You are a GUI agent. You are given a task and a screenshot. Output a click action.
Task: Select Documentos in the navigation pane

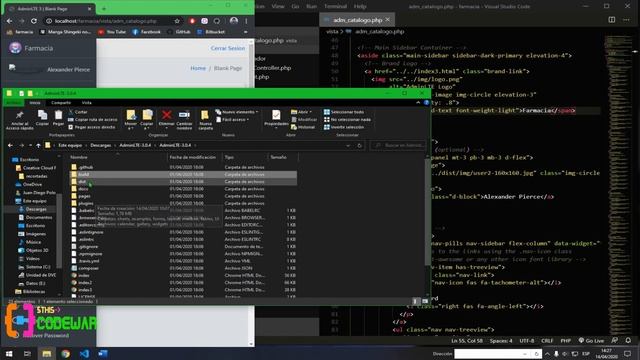tap(39, 217)
